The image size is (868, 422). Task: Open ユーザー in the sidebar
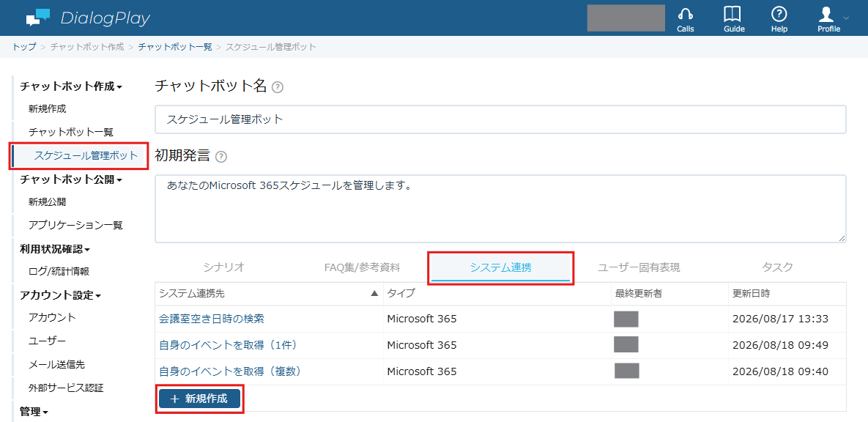pyautogui.click(x=47, y=341)
